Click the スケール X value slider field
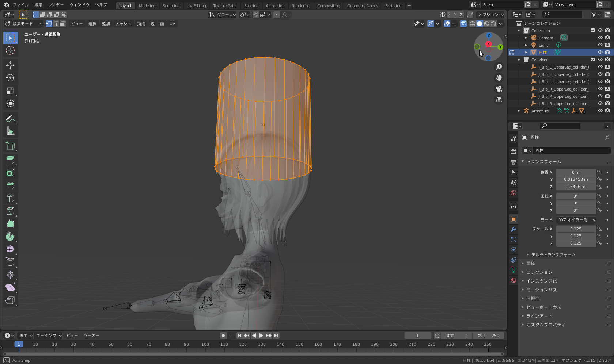 click(576, 229)
